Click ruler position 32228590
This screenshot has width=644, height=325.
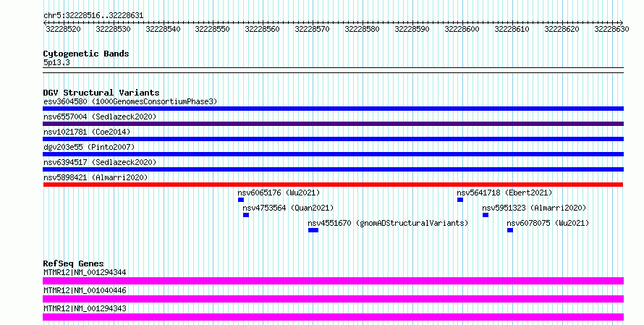412,29
